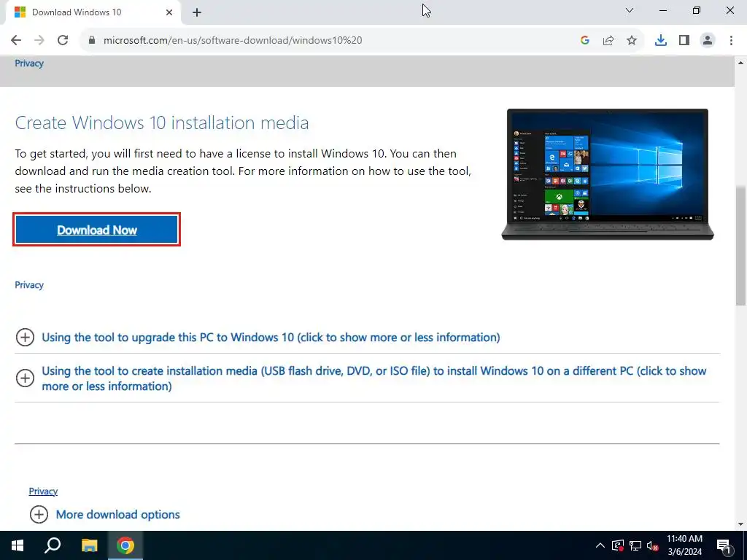Viewport: 747px width, 560px height.
Task: Click the Download Now button
Action: pos(97,230)
